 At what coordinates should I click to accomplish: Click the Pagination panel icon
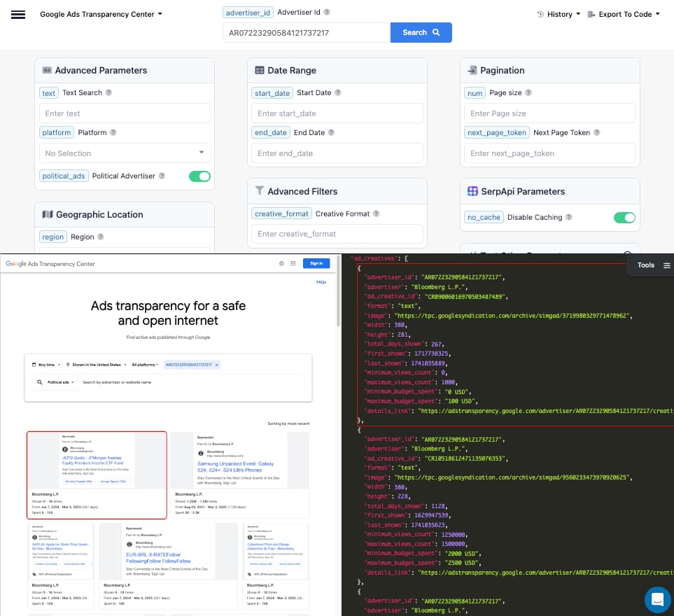click(472, 70)
